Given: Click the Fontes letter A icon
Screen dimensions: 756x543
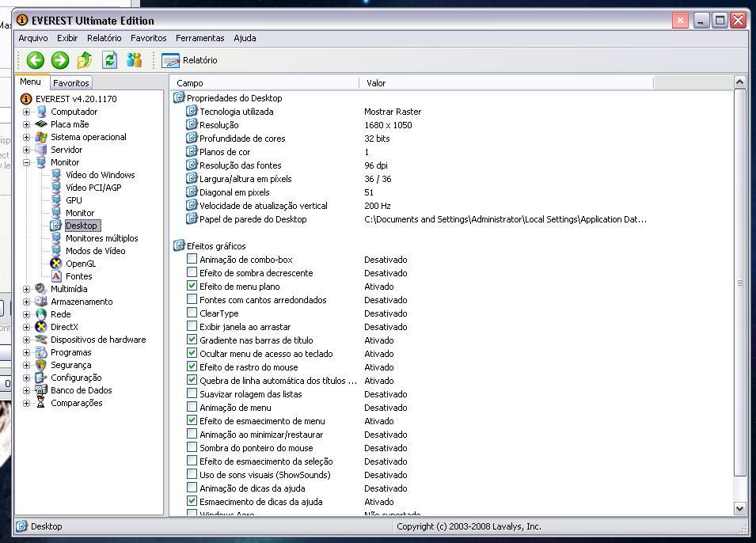Looking at the screenshot, I should coord(56,276).
